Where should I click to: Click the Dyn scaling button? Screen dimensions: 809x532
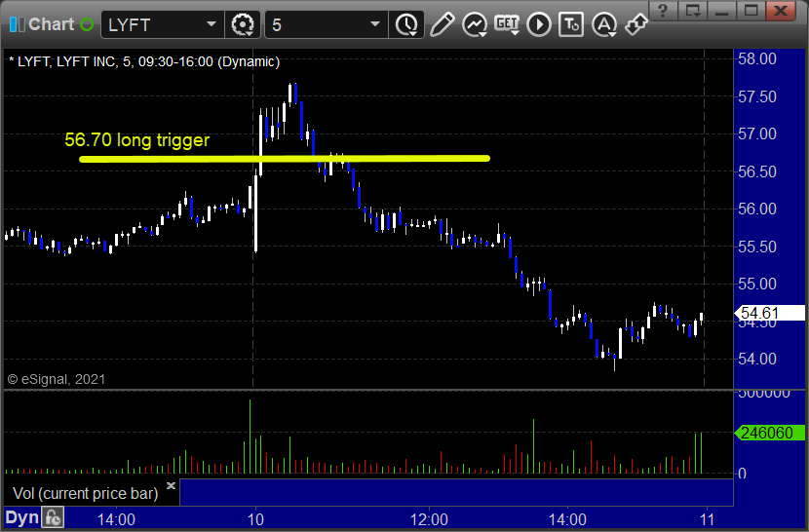pyautogui.click(x=21, y=517)
